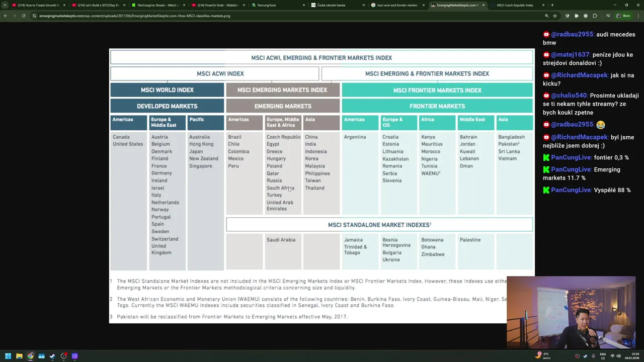
Task: Click the MSCI World Index header
Action: coord(167,90)
